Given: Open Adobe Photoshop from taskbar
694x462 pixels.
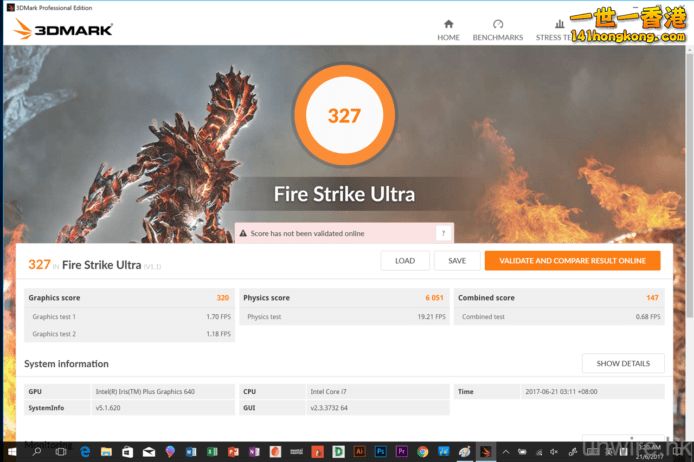Looking at the screenshot, I should pos(381,452).
